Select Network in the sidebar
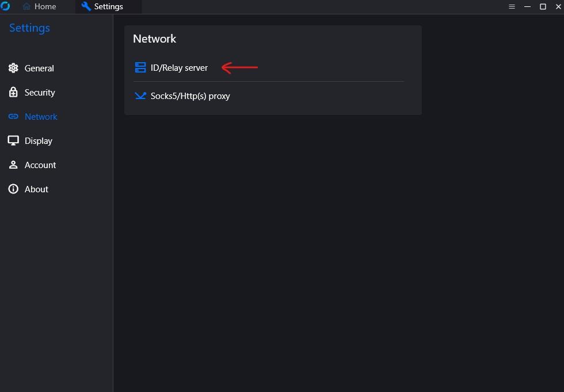The width and height of the screenshot is (564, 392). [41, 116]
